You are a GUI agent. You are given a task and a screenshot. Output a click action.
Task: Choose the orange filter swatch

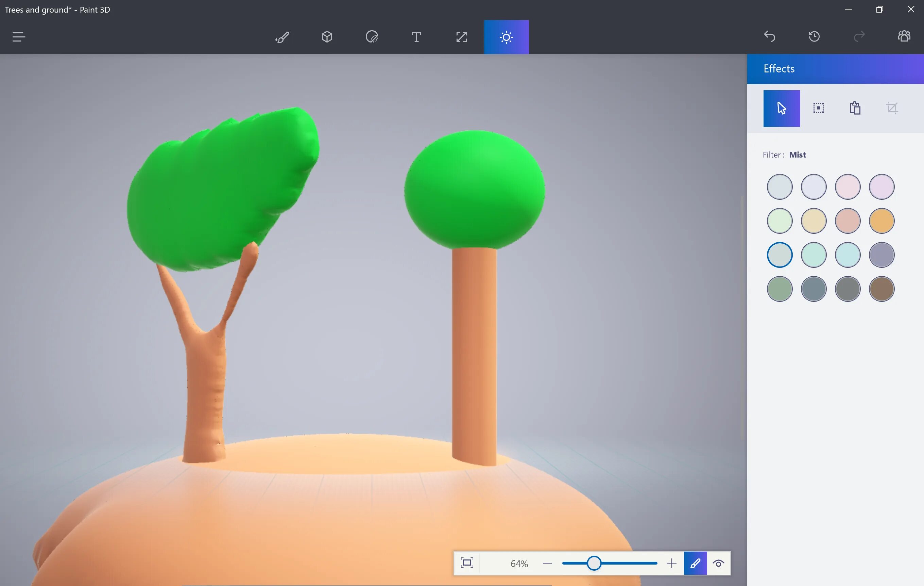tap(882, 221)
